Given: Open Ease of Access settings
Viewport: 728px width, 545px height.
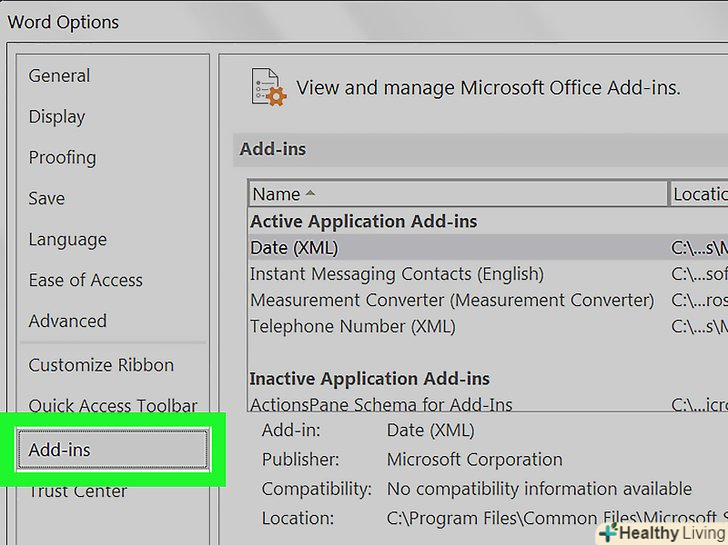Looking at the screenshot, I should click(x=85, y=281).
